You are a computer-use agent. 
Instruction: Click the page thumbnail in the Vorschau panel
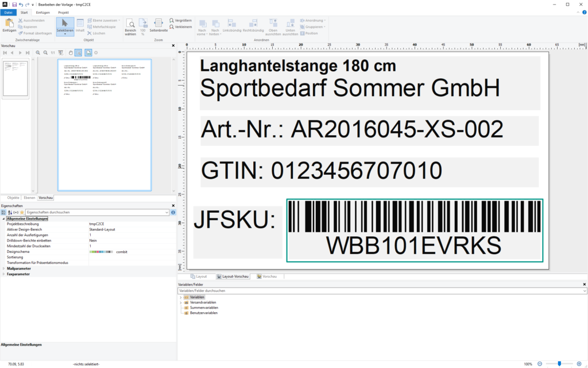click(16, 78)
